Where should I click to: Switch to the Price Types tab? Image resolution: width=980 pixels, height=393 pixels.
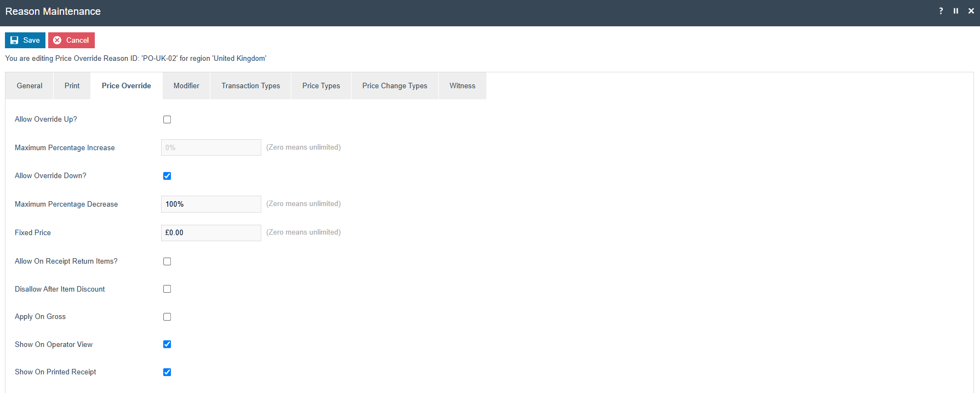[321, 86]
